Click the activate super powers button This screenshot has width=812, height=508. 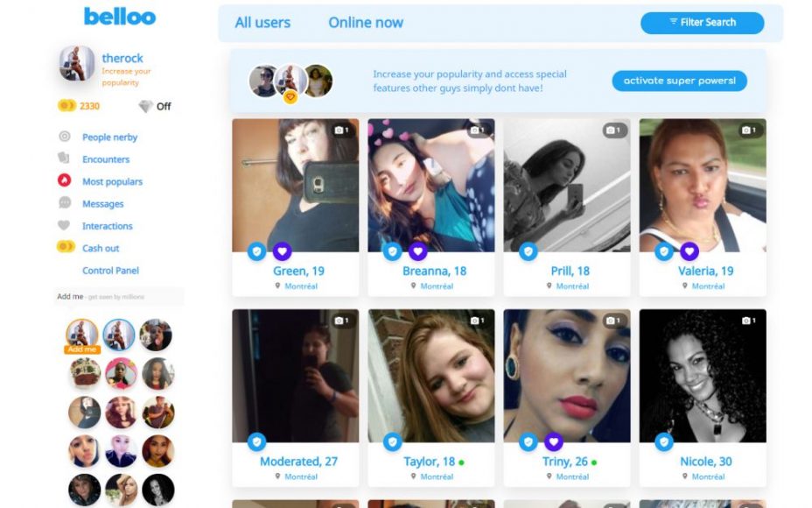679,81
